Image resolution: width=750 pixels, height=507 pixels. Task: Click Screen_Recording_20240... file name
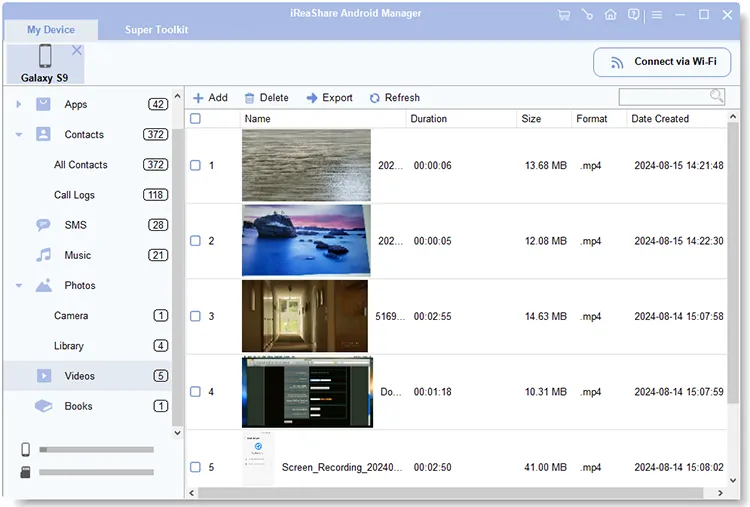click(x=342, y=467)
